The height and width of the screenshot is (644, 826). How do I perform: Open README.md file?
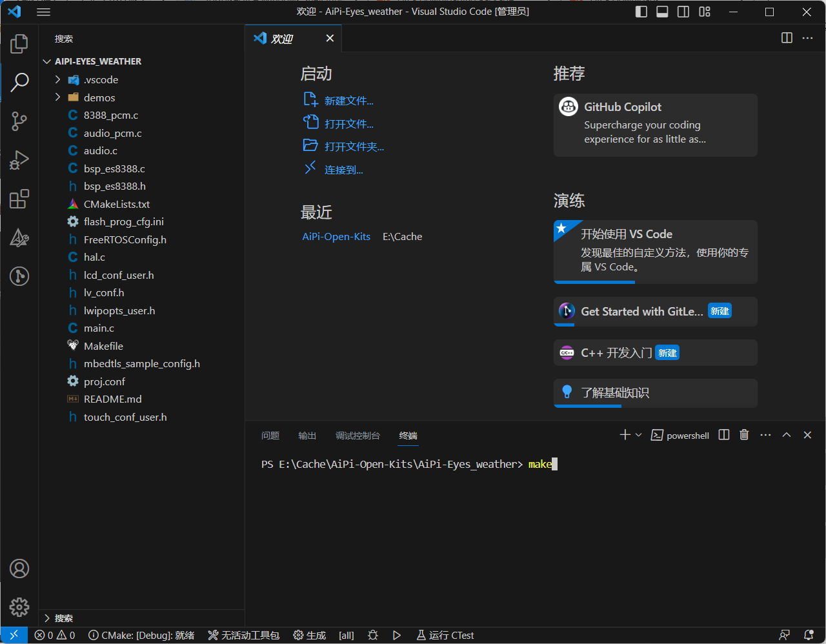pos(141,399)
